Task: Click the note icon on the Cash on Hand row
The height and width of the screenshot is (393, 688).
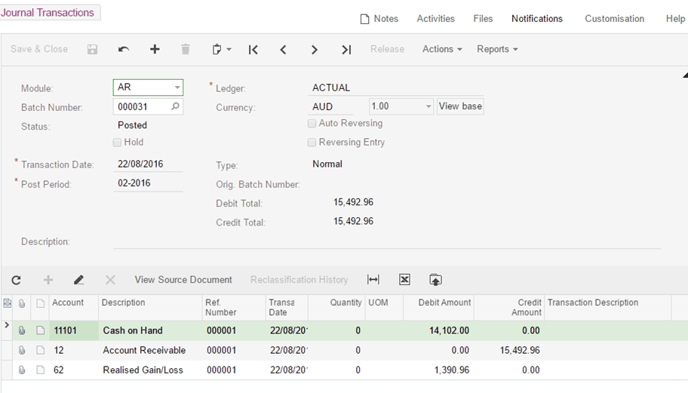Action: point(40,330)
